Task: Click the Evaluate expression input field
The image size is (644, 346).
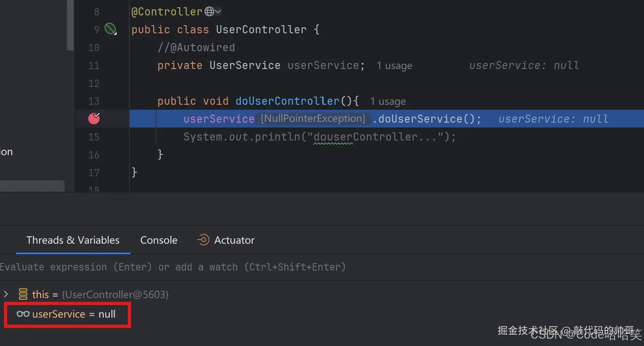Action: point(322,267)
